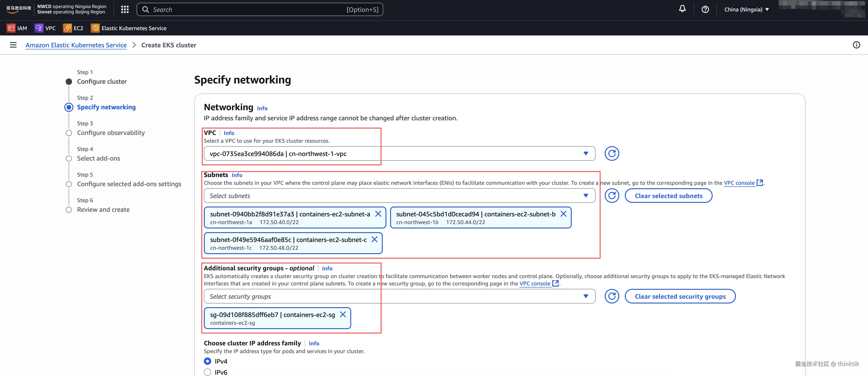Screen dimensions: 868x376
Task: Open the China (Ningxia) region menu
Action: [746, 9]
